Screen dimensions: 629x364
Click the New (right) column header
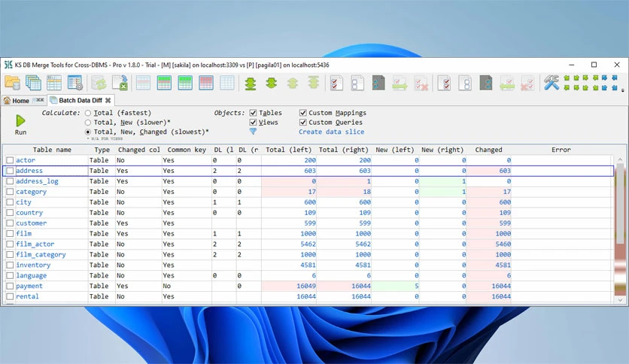pos(442,150)
